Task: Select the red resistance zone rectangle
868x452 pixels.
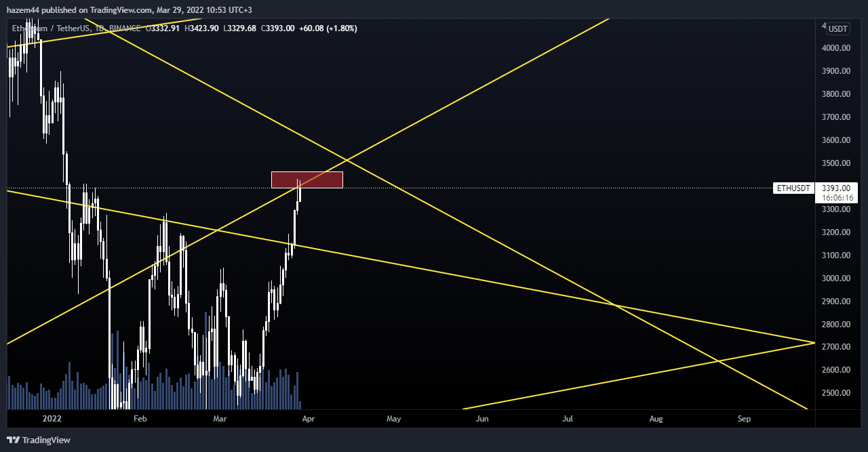Action: click(x=307, y=180)
